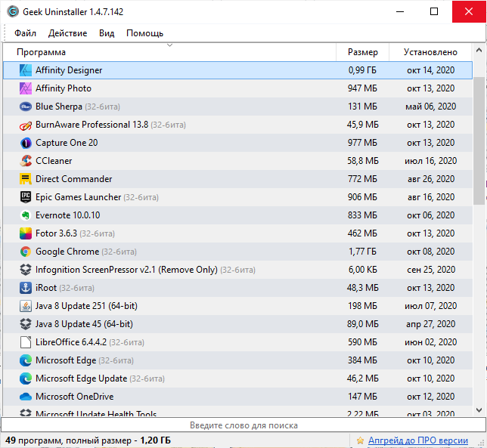Image resolution: width=487 pixels, height=448 pixels.
Task: Click the vertical scrollbar thumb
Action: pyautogui.click(x=479, y=141)
